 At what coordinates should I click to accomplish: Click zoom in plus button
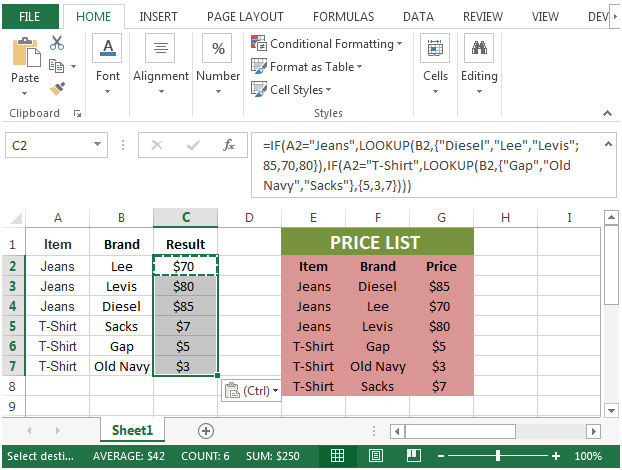pos(556,456)
